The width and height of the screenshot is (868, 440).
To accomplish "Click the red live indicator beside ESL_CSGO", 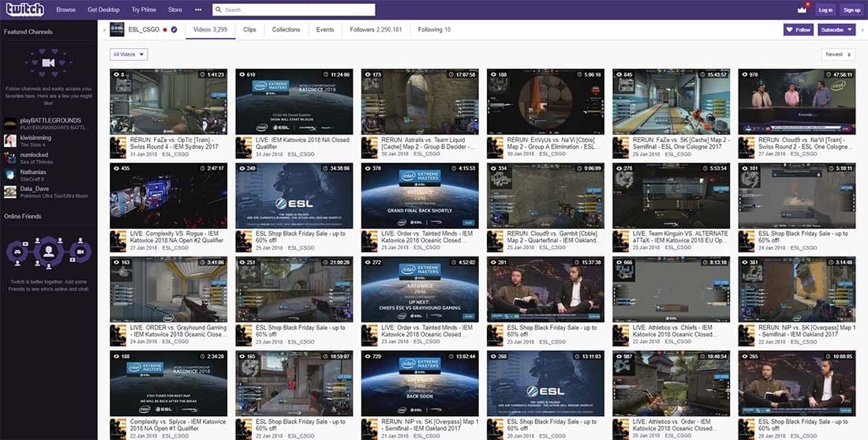I will (165, 30).
